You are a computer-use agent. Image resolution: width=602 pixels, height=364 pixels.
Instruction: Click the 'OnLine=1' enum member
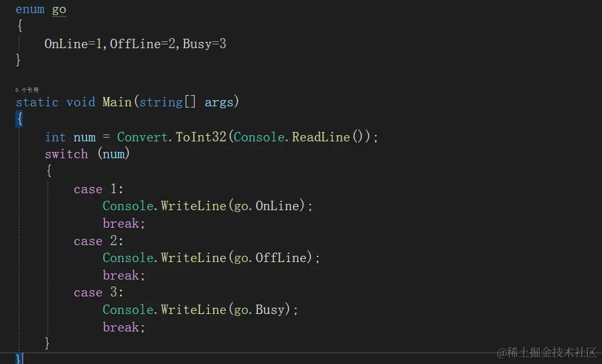pos(73,44)
